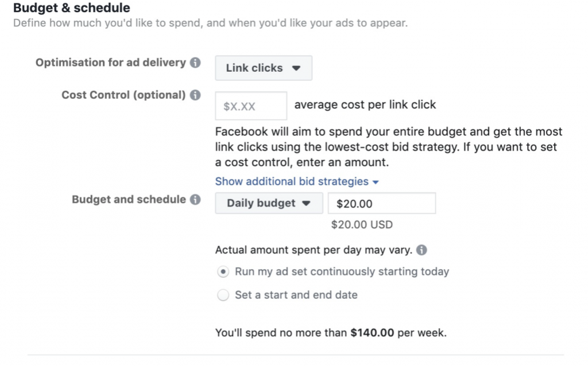Click the caret next to bid strategies link
Viewport: 588px width, 366px height.
[376, 182]
